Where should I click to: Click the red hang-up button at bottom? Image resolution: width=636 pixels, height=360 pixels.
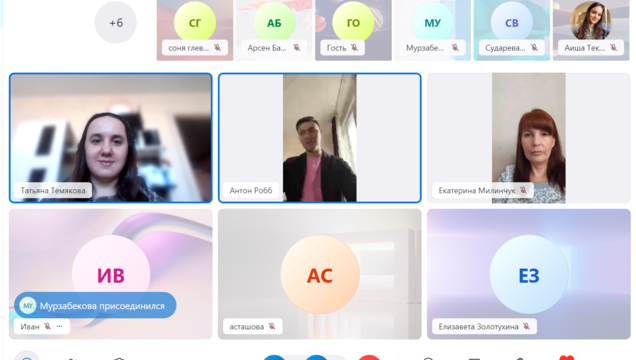369,357
